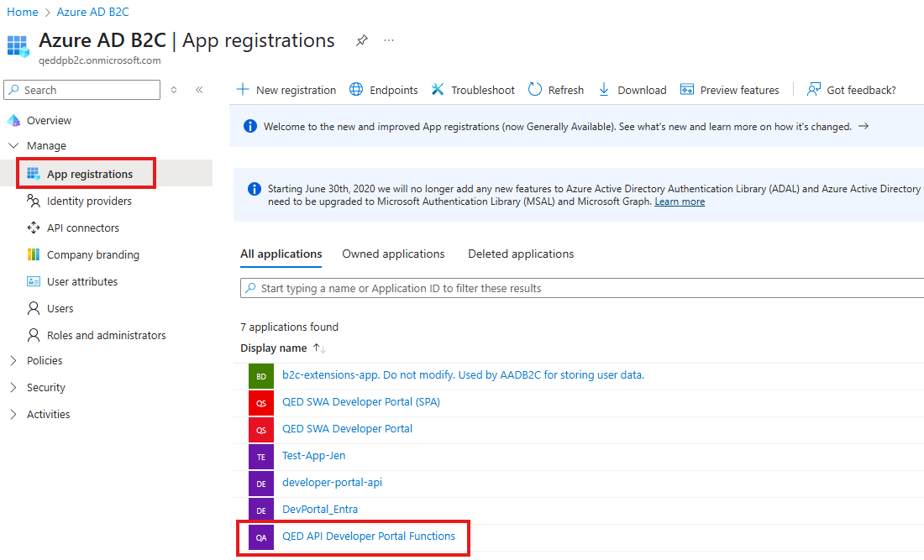Screen dimensions: 924x560
Task: Expand the Security section
Action: click(x=13, y=388)
